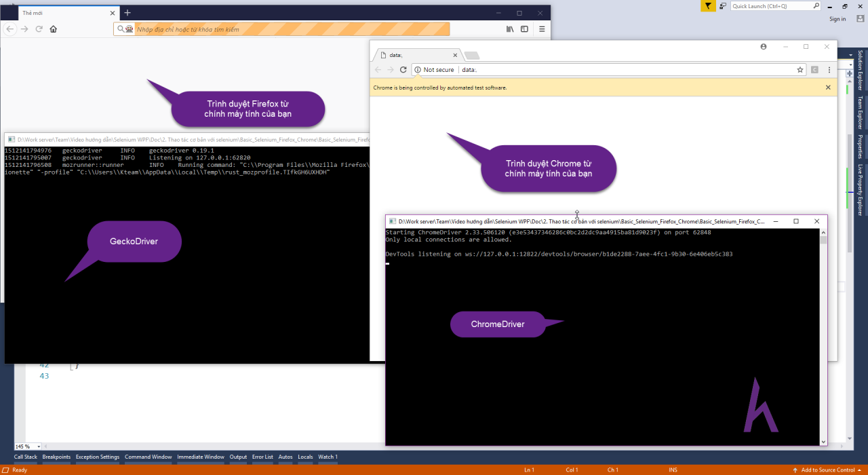This screenshot has height=475, width=868.
Task: Click the Visual Studio notifications flag icon
Action: click(x=708, y=6)
